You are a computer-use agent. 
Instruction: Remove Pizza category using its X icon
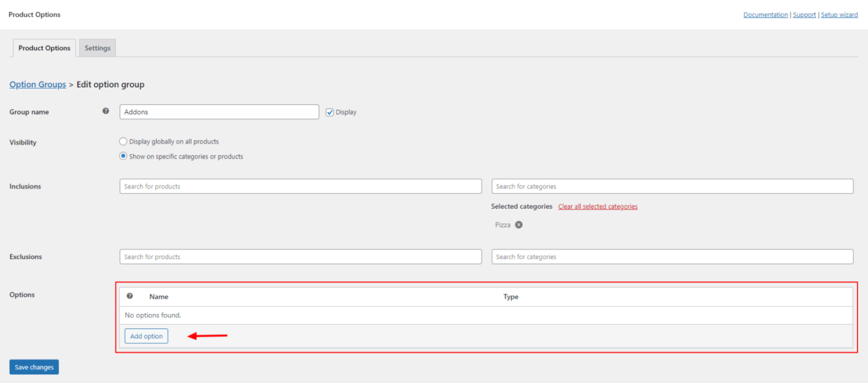[518, 224]
